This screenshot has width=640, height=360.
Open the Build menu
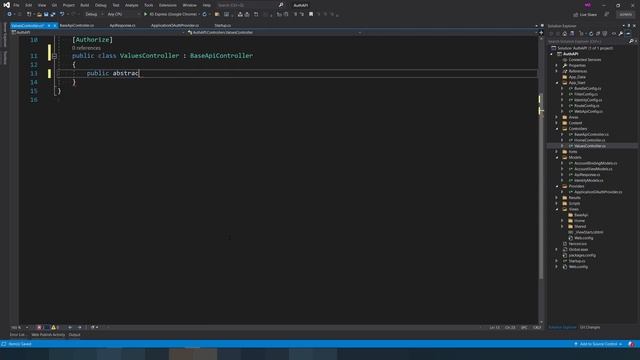click(x=84, y=5)
